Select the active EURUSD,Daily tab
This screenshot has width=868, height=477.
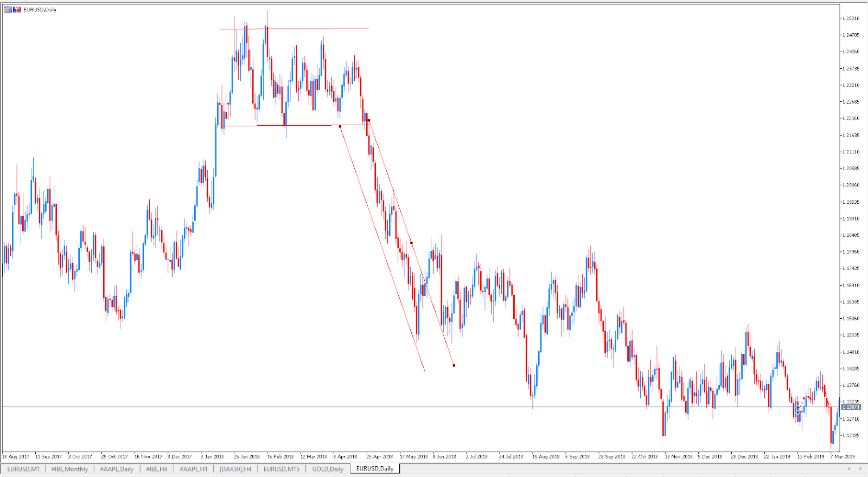tap(375, 469)
